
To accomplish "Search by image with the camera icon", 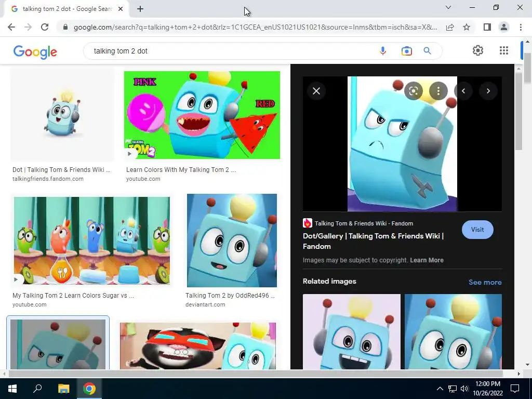I will click(x=406, y=51).
